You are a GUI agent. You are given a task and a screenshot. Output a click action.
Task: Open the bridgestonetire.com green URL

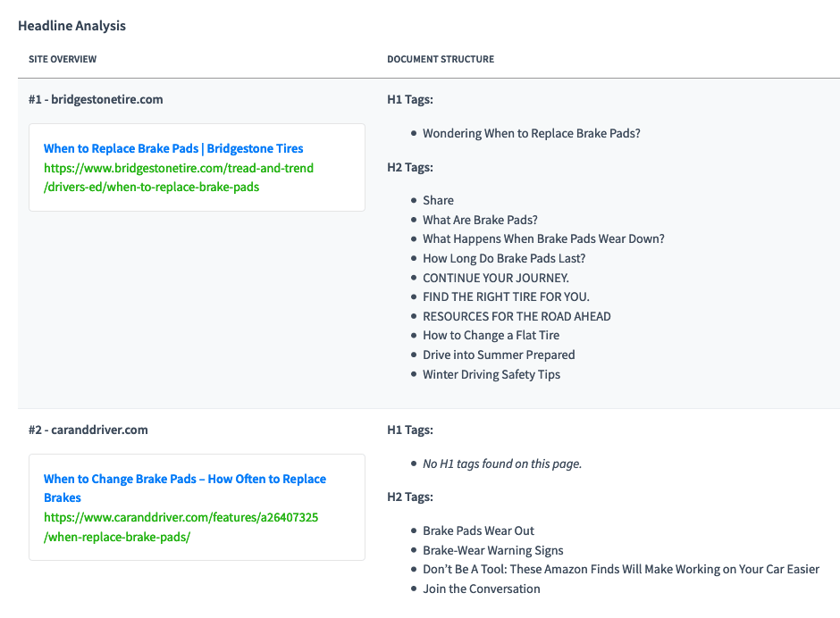click(179, 177)
